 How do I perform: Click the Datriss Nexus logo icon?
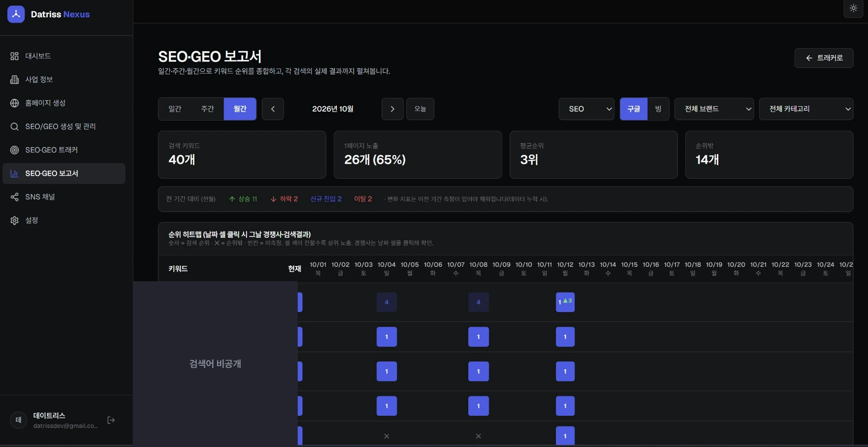[16, 14]
